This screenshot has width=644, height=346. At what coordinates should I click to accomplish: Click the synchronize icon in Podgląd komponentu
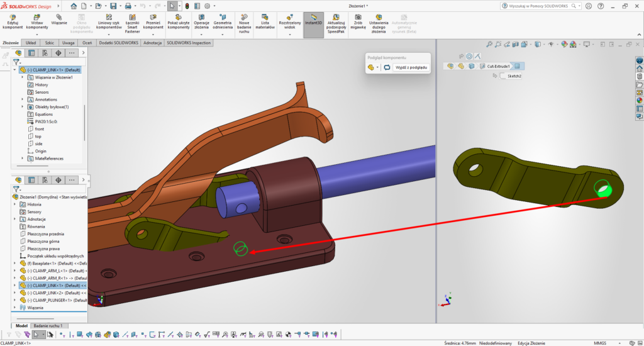coord(387,67)
